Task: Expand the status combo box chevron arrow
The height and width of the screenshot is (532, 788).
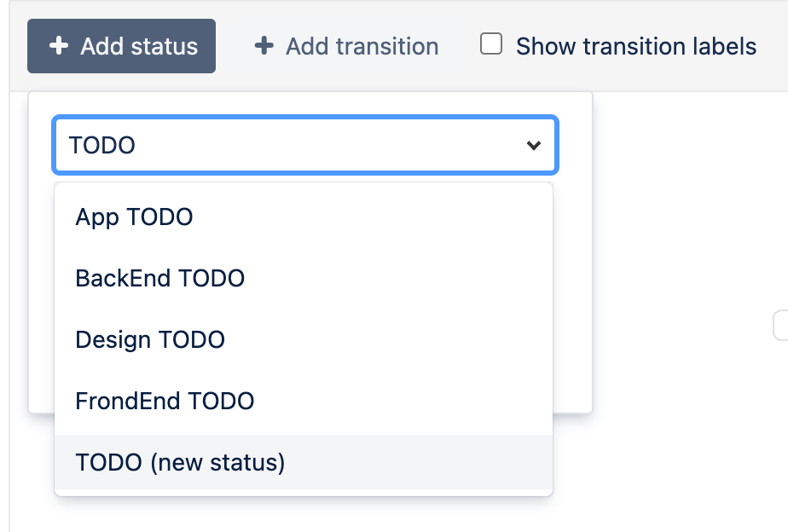Action: 534,146
